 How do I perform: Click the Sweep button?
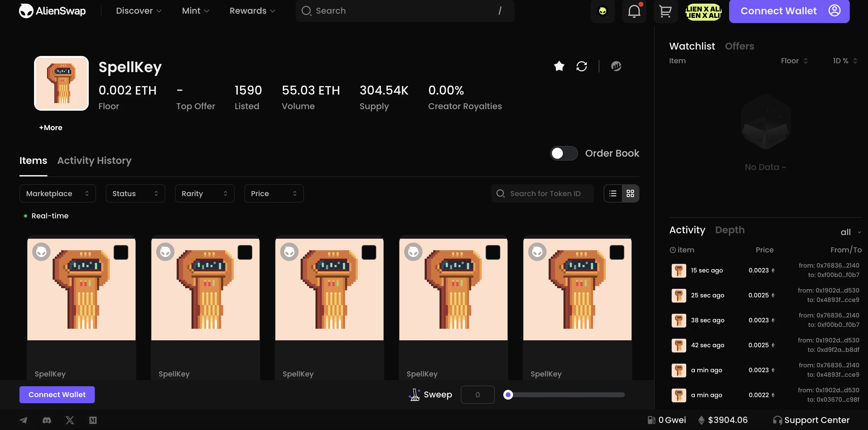click(437, 394)
